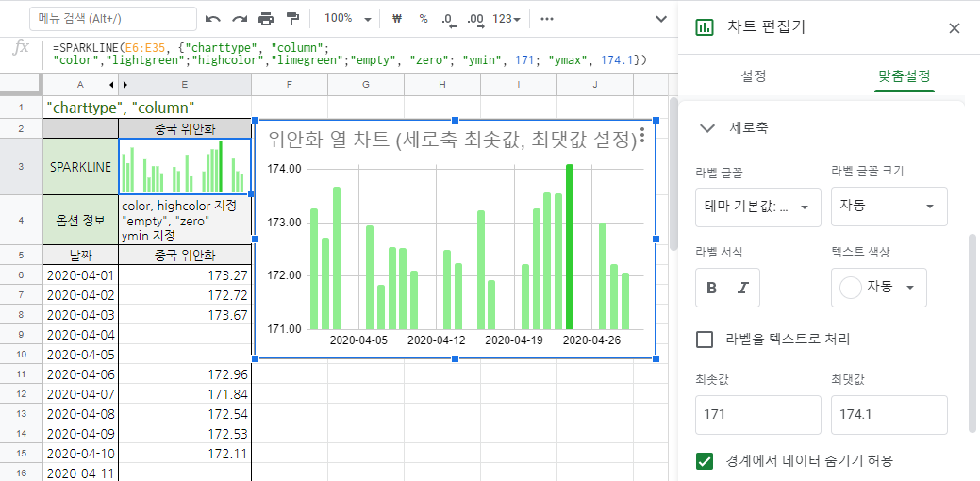Collapse the 세로축 section
This screenshot has height=481, width=980.
coord(706,127)
